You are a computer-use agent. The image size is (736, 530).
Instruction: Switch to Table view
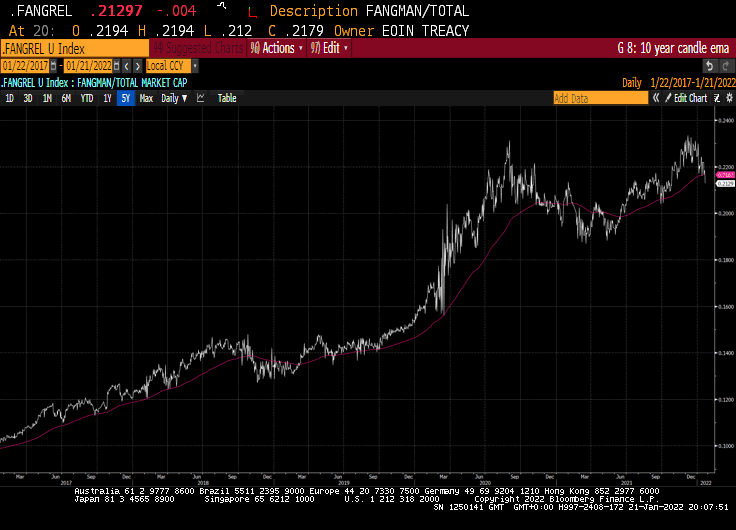(227, 98)
